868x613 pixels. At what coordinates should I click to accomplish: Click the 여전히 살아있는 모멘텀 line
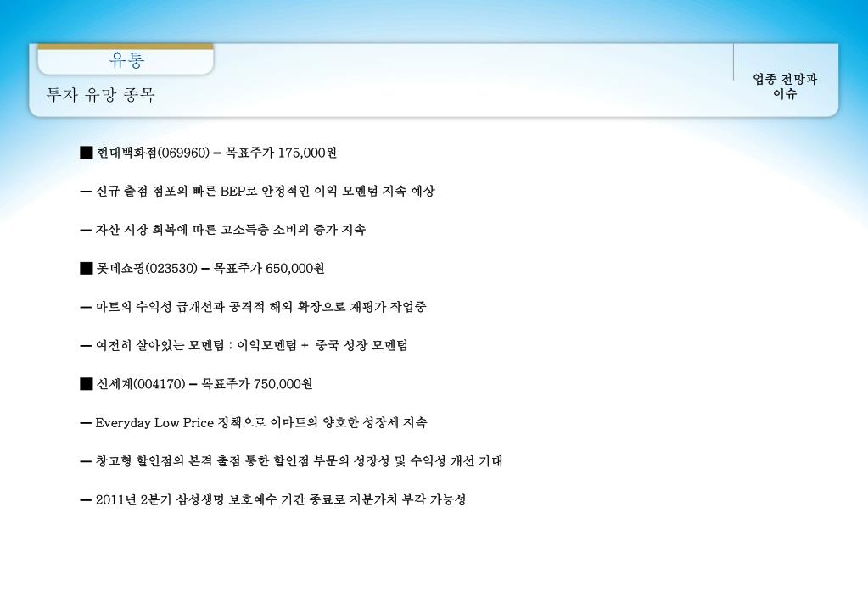point(244,346)
